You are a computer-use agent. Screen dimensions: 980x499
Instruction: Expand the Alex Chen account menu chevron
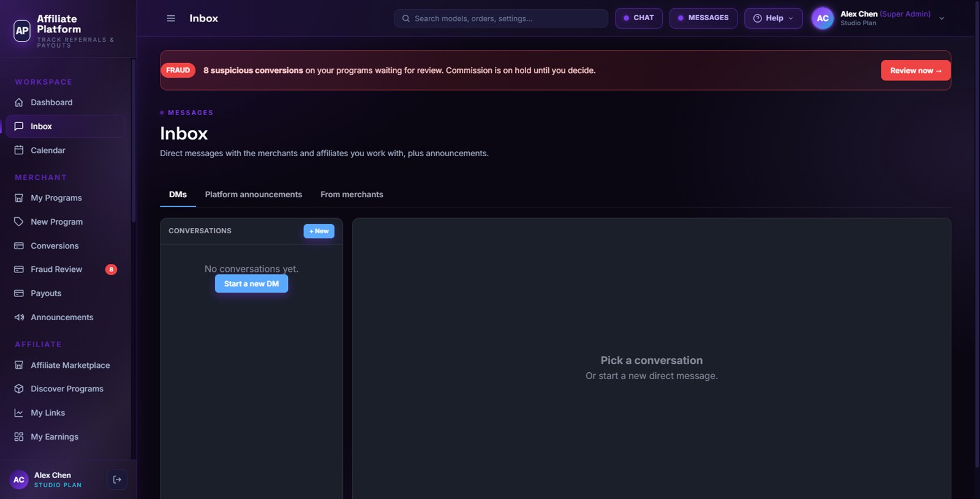click(941, 18)
